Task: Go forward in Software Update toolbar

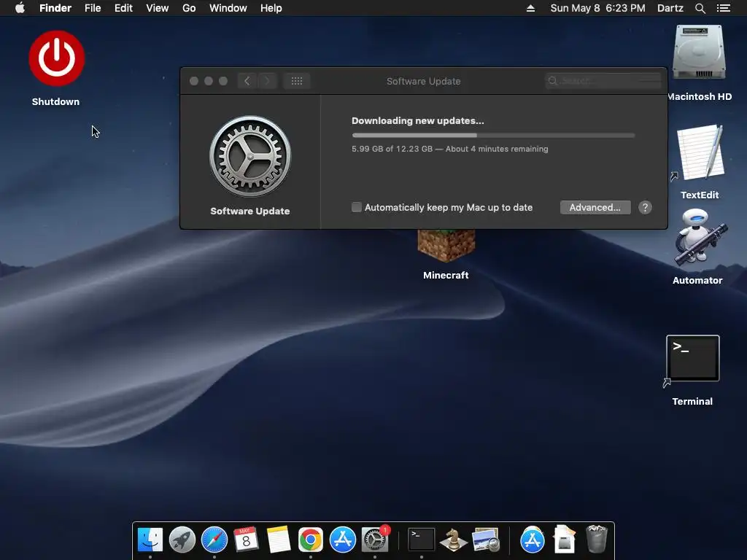Action: click(x=267, y=81)
